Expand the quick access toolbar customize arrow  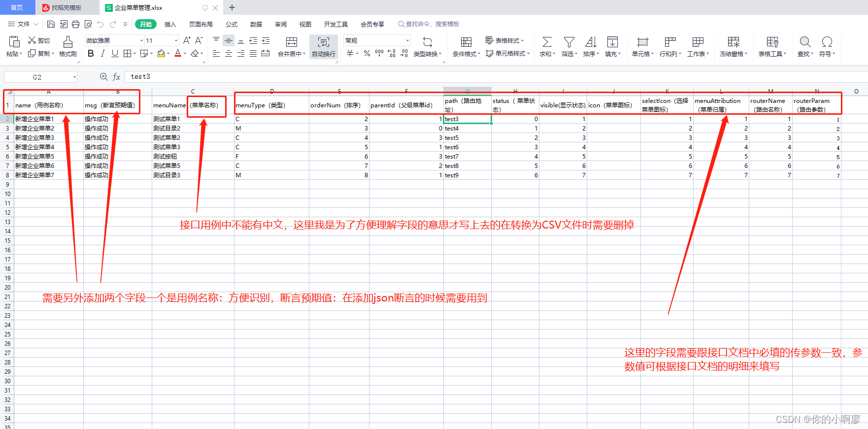point(125,24)
